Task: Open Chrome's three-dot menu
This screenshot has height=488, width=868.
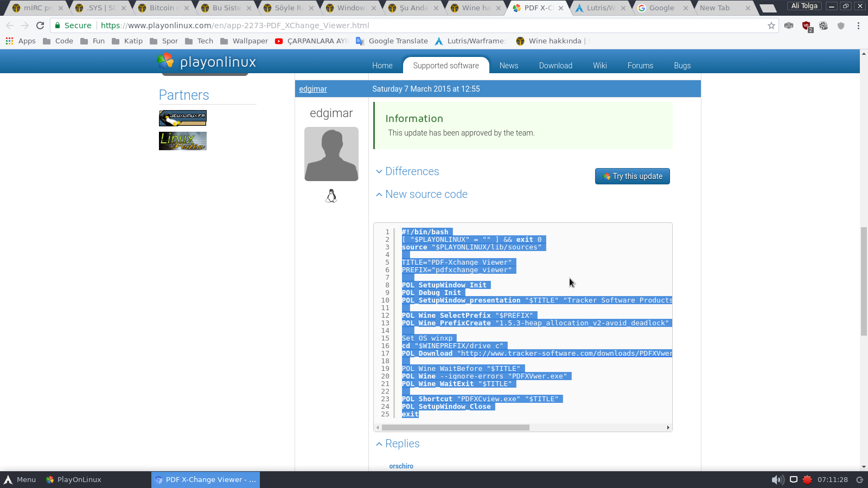Action: [x=858, y=25]
